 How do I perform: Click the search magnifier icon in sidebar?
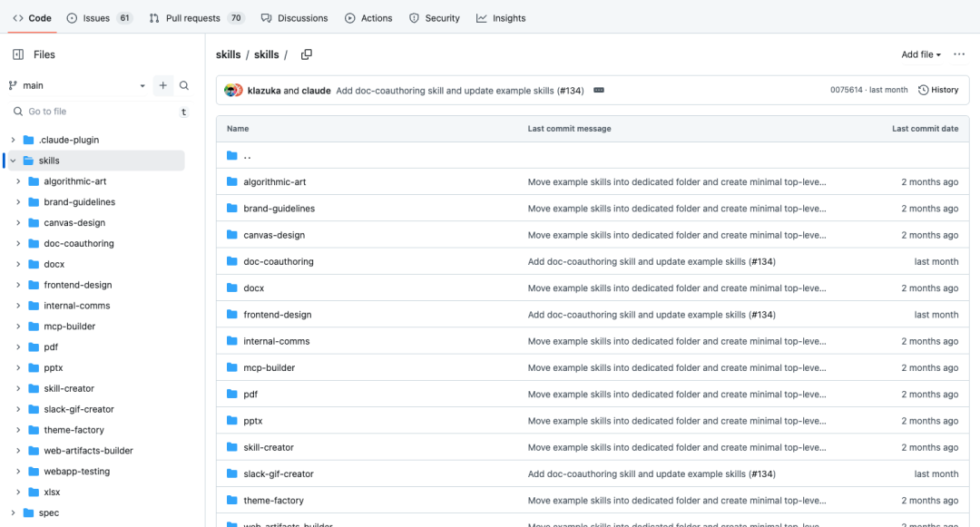[x=184, y=85]
